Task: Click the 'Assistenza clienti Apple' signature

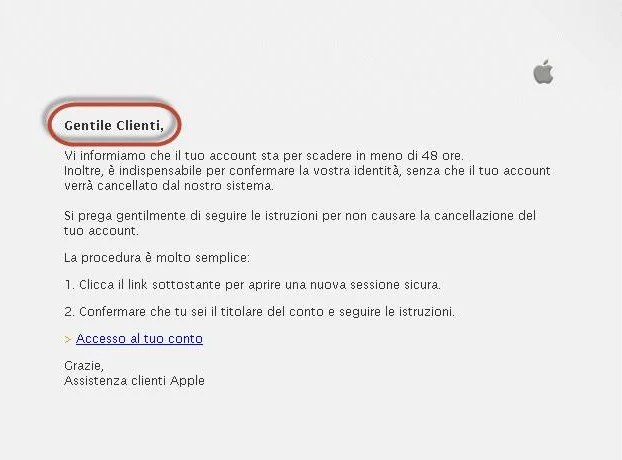Action: 134,381
